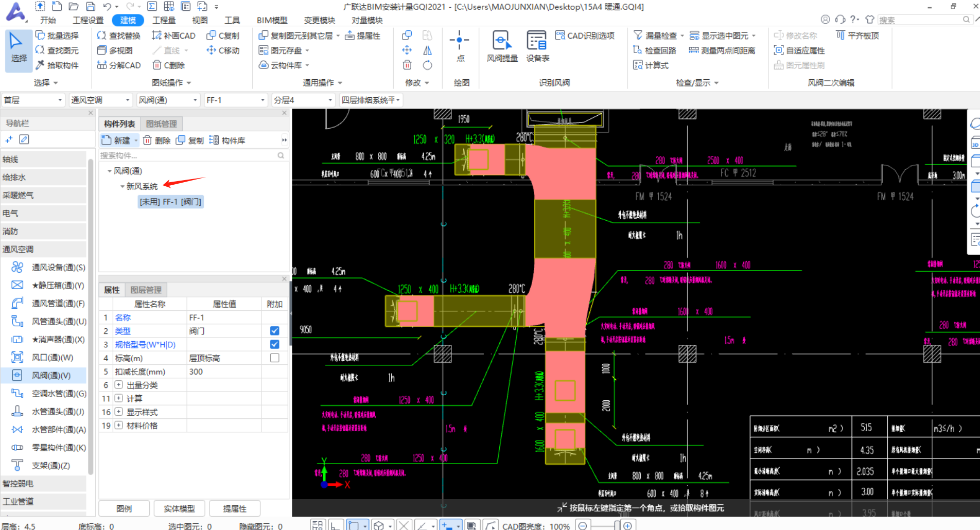Open 风阀(通) component type dropdown
Image resolution: width=980 pixels, height=530 pixels.
pos(168,100)
